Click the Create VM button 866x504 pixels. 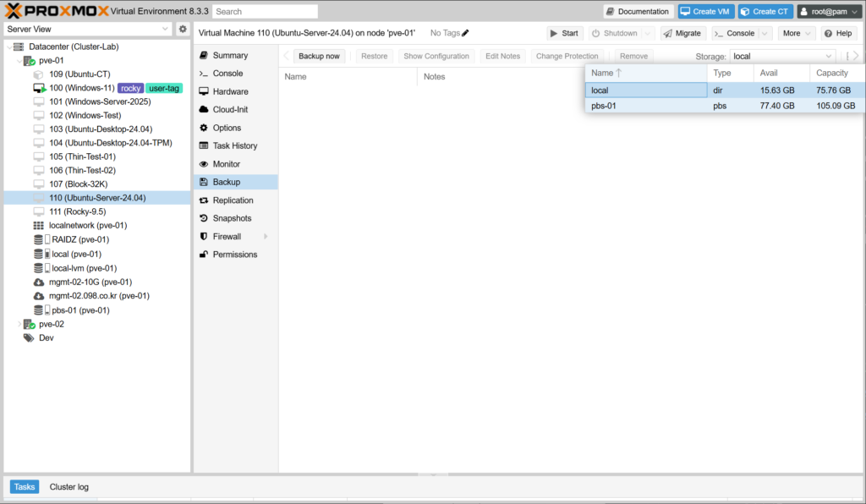704,12
